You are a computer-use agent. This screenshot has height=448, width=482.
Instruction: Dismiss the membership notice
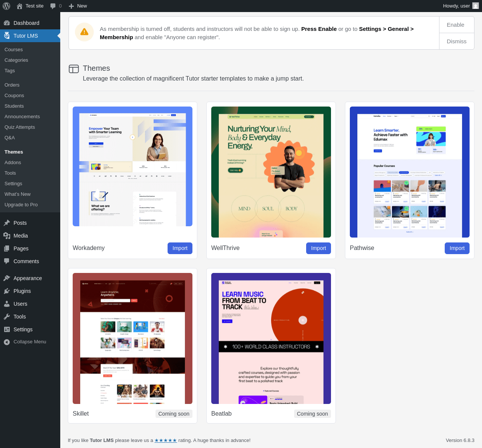click(456, 41)
